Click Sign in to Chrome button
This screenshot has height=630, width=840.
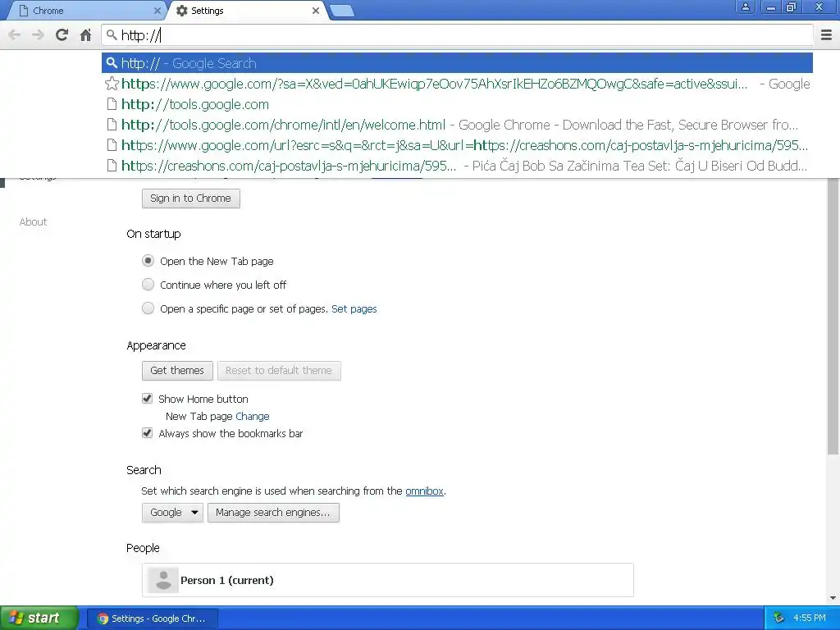tap(190, 199)
